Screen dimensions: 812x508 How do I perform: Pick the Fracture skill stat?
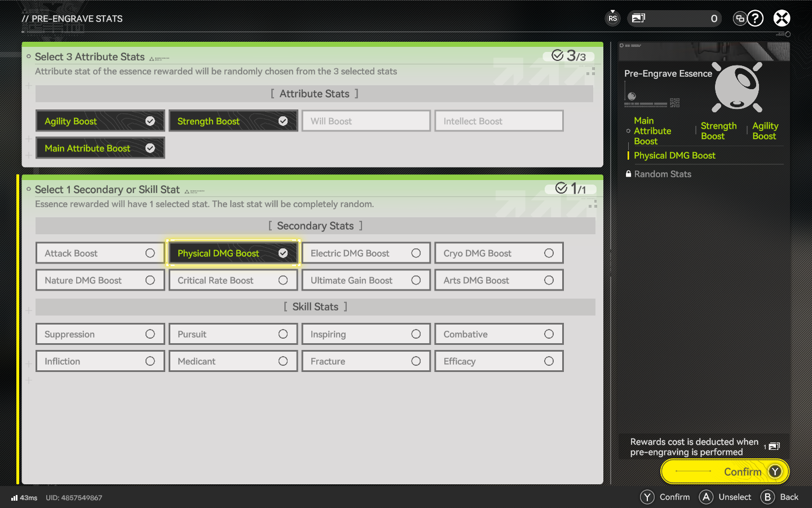(x=367, y=361)
